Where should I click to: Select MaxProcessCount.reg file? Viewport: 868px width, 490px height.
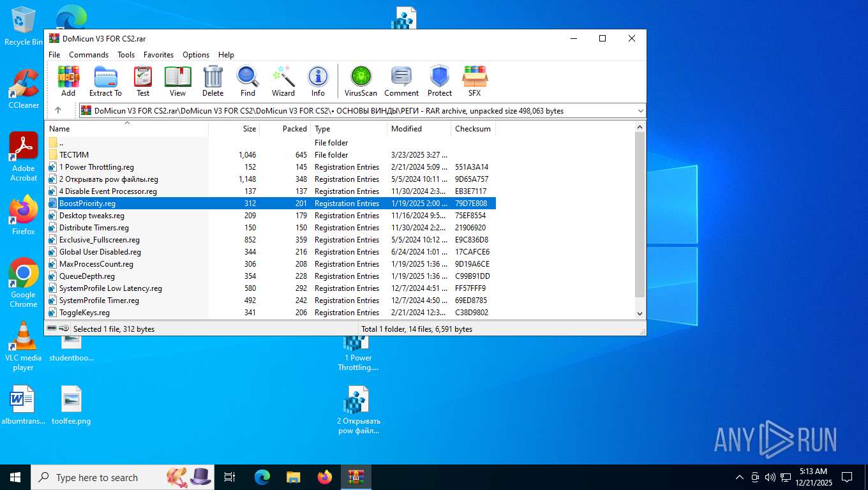point(271,264)
